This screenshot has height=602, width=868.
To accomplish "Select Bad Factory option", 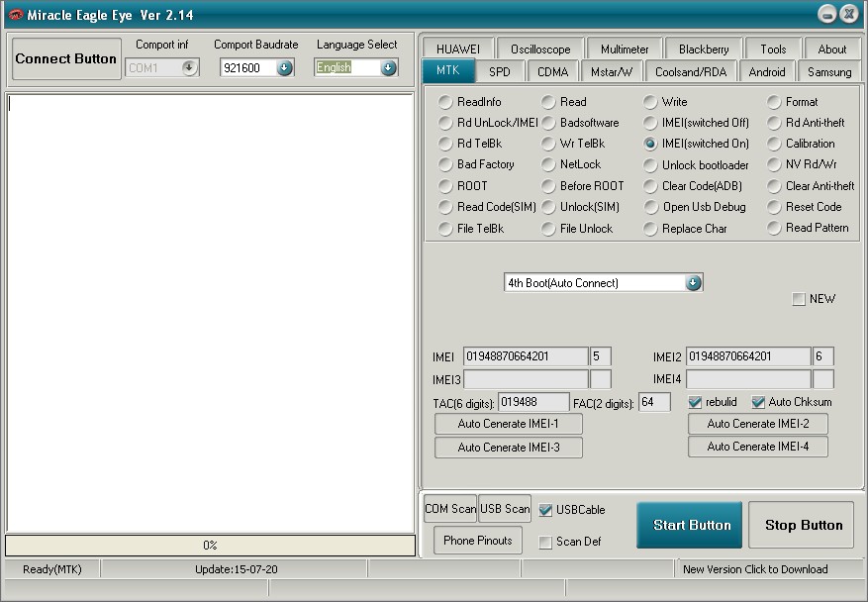I will 477,164.
